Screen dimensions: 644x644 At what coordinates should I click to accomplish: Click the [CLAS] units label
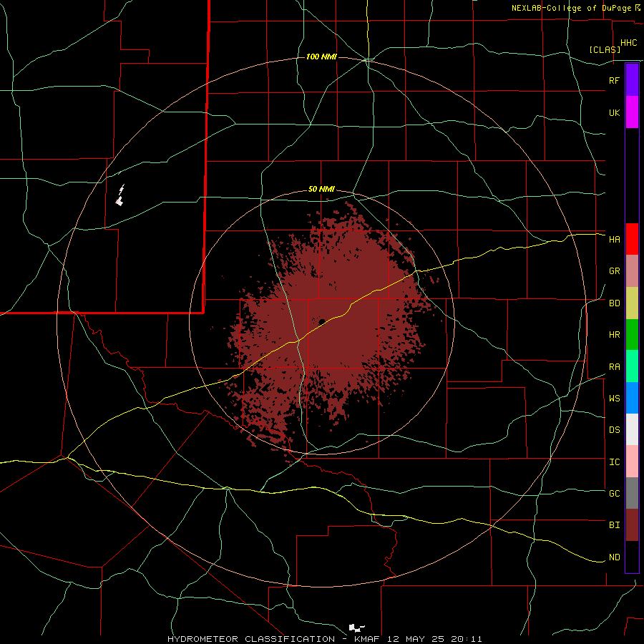605,49
